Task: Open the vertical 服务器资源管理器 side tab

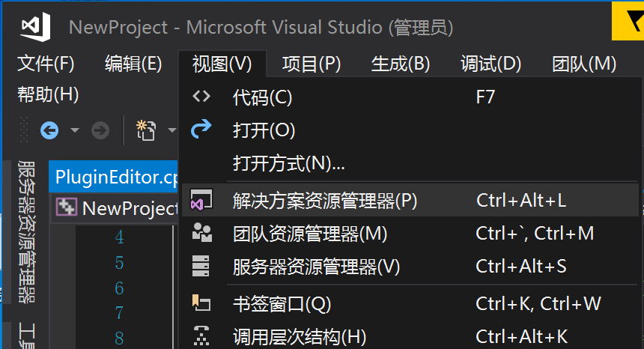Action: [x=27, y=231]
